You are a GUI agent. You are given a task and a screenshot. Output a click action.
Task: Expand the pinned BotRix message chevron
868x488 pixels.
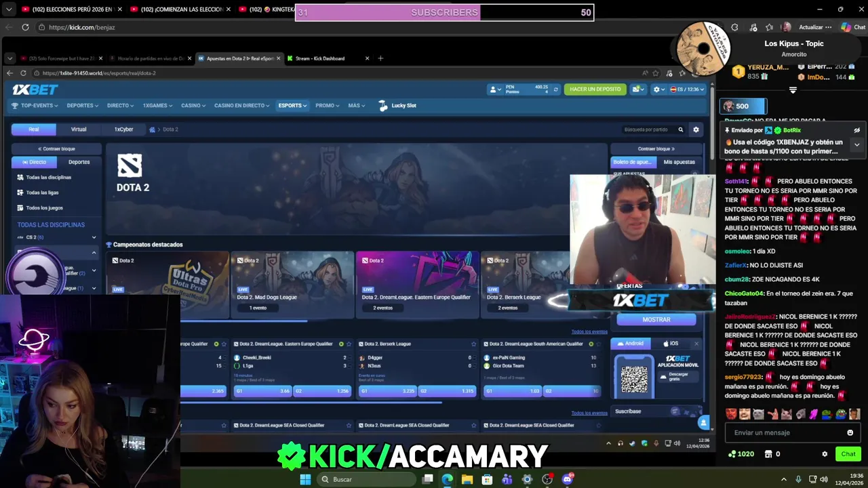(x=856, y=144)
